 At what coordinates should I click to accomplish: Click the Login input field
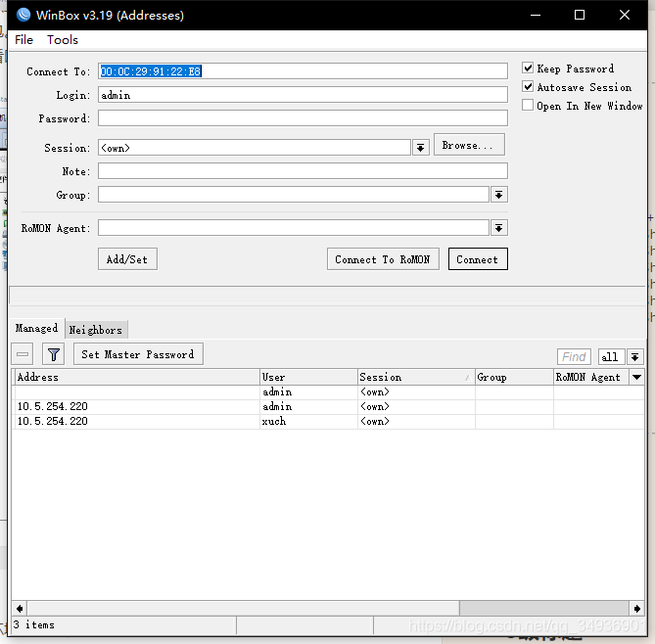303,95
